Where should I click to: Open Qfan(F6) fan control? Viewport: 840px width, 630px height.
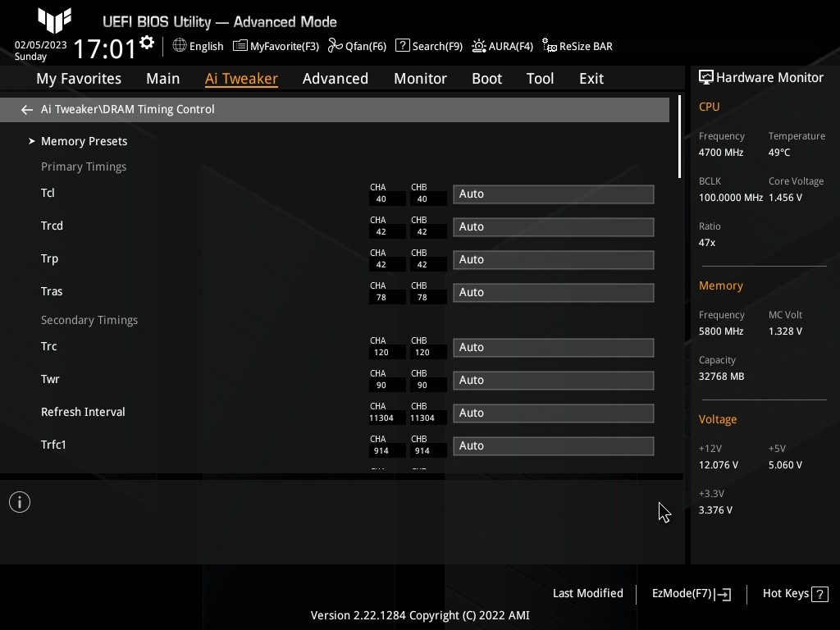(x=357, y=46)
